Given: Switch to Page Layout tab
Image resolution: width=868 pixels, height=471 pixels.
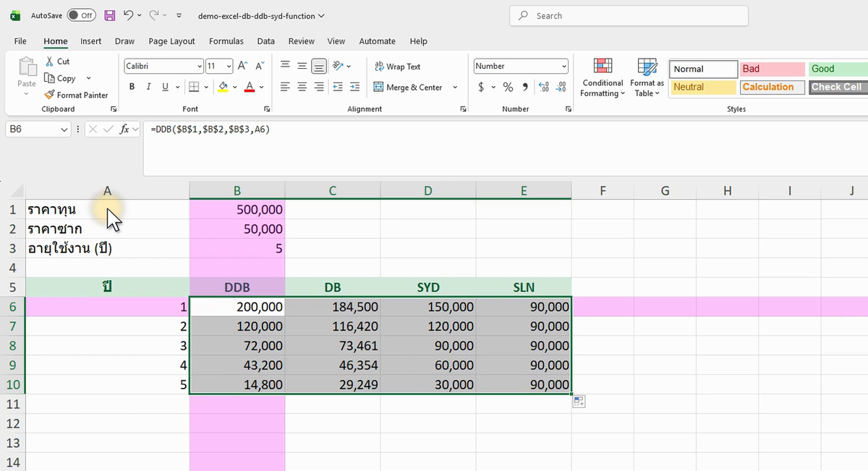Looking at the screenshot, I should [x=171, y=41].
